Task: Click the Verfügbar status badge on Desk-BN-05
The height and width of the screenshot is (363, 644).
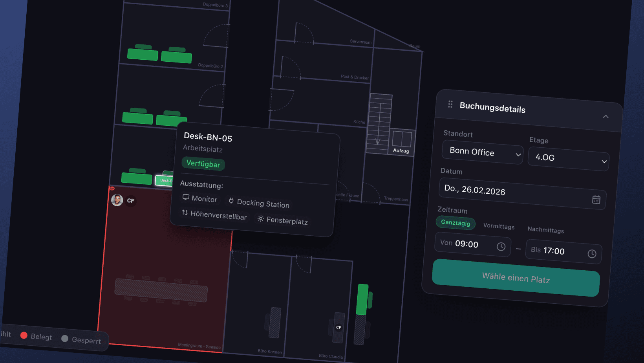Action: pyautogui.click(x=203, y=164)
